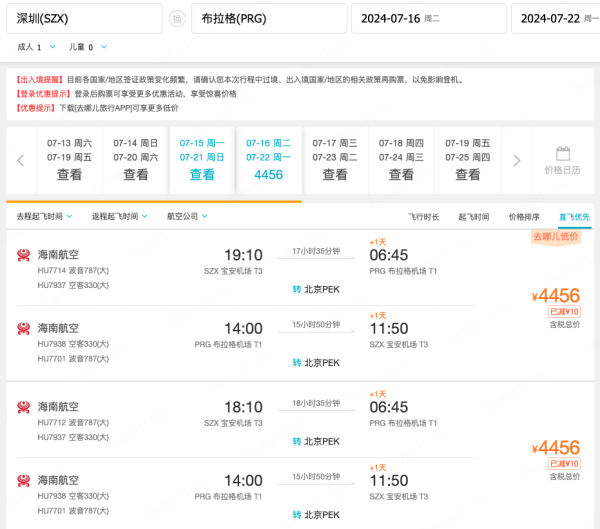Click 【优惠提示】 app download notice
The width and height of the screenshot is (600, 529).
[96, 108]
